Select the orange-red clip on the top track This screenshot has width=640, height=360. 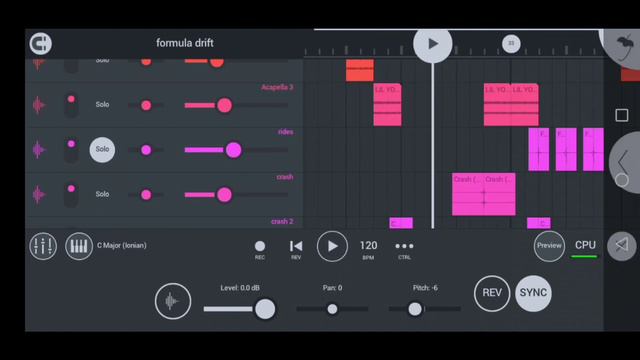pos(360,70)
